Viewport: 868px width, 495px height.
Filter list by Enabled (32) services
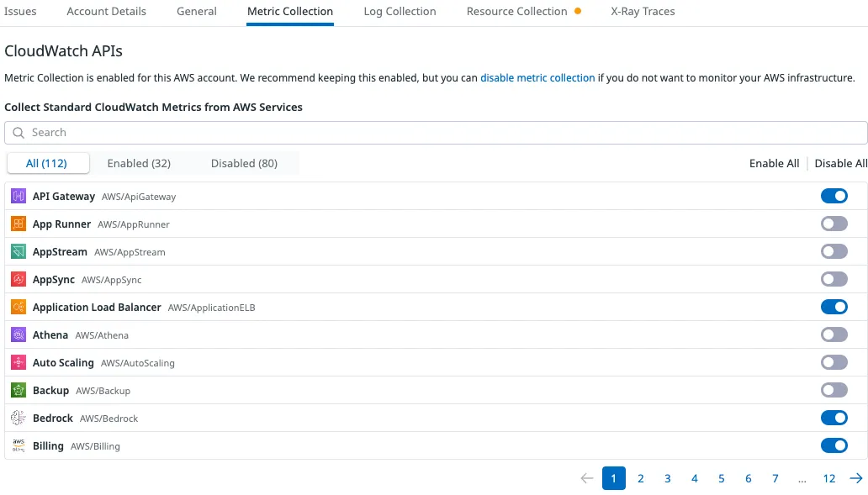point(139,163)
